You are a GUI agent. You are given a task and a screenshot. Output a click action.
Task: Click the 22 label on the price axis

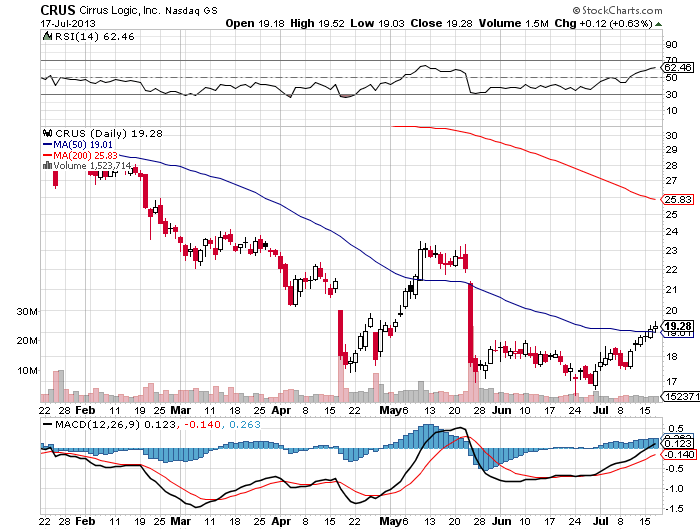coord(671,269)
